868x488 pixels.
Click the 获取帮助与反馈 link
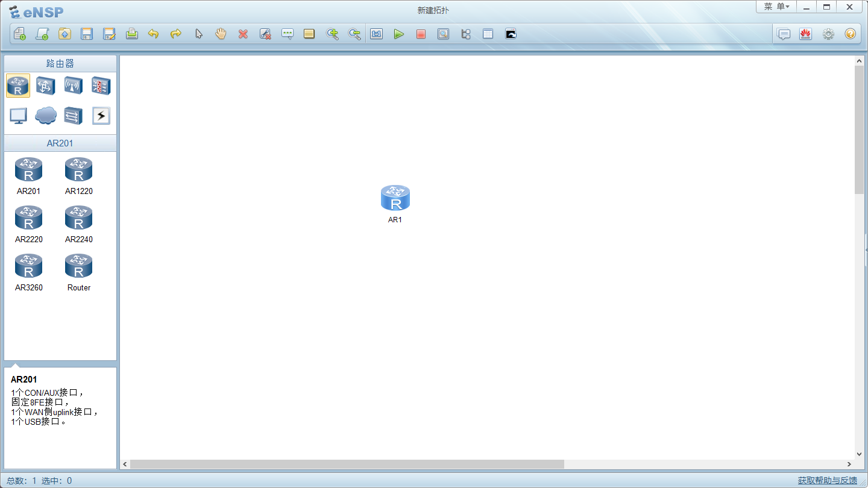click(827, 480)
